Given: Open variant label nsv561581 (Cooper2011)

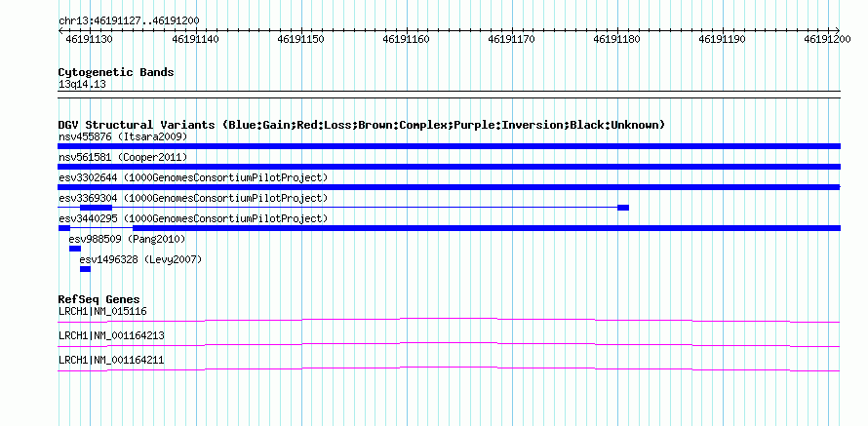Looking at the screenshot, I should click(x=123, y=158).
